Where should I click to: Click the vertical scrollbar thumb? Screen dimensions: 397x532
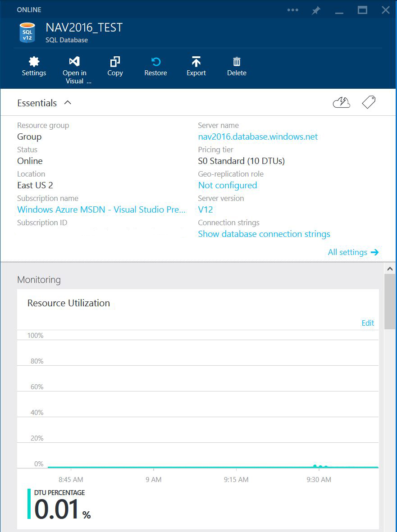390,301
